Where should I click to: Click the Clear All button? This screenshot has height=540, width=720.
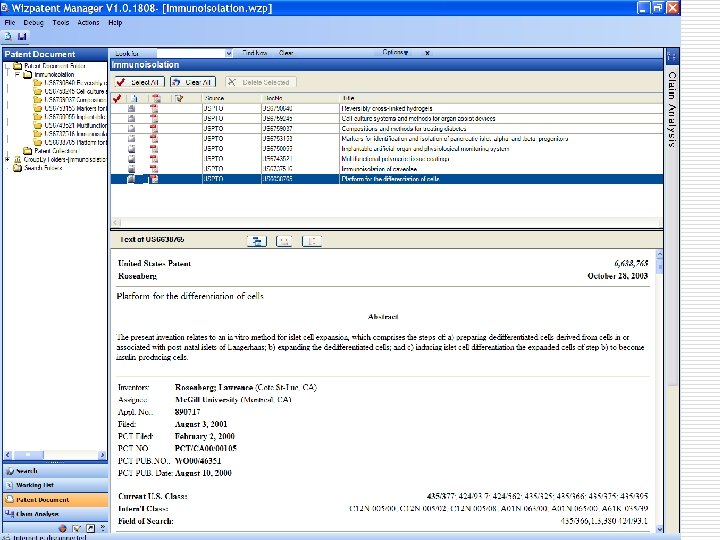[192, 82]
